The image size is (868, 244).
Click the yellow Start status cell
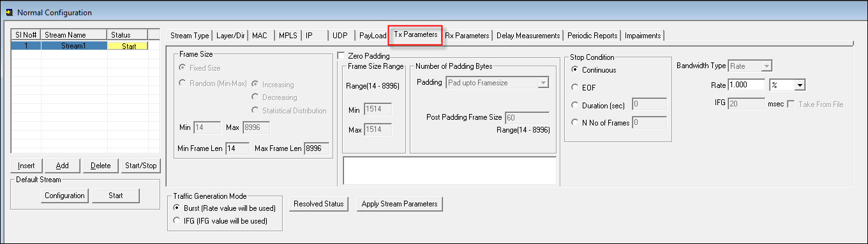128,46
